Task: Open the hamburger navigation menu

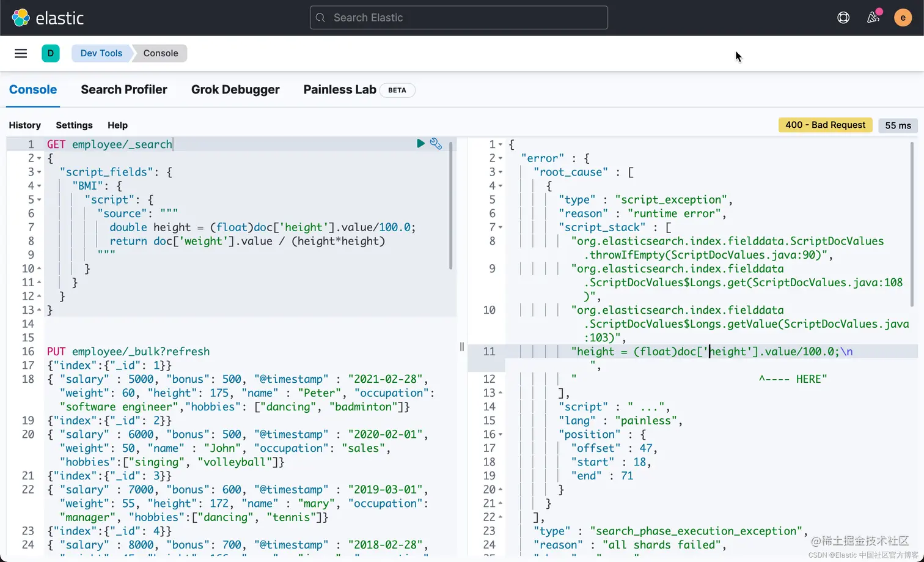Action: (21, 53)
